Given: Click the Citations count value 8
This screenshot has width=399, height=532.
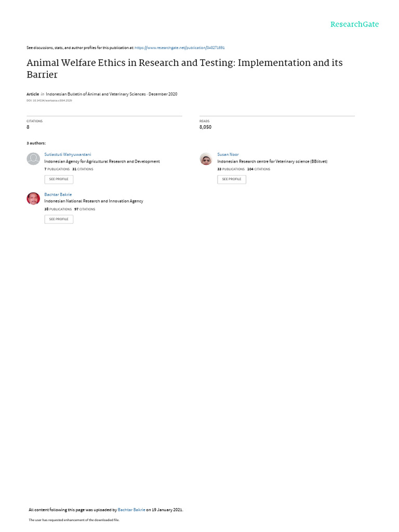Looking at the screenshot, I should click(28, 127).
